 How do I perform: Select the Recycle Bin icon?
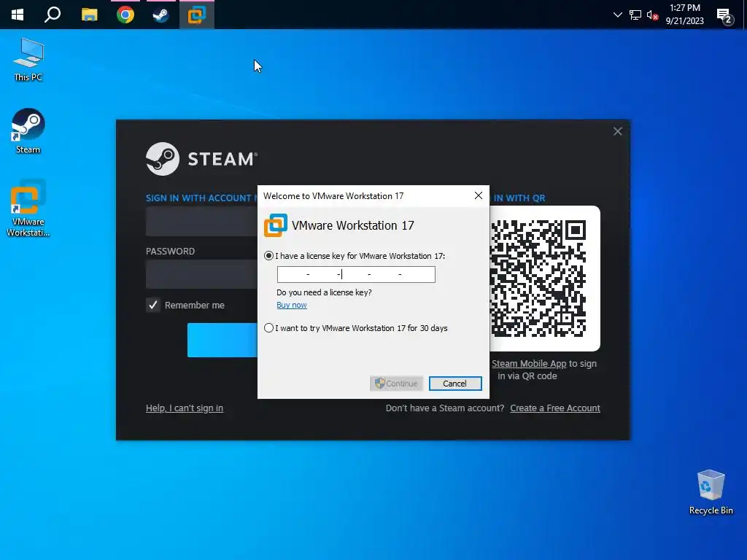coord(711,492)
